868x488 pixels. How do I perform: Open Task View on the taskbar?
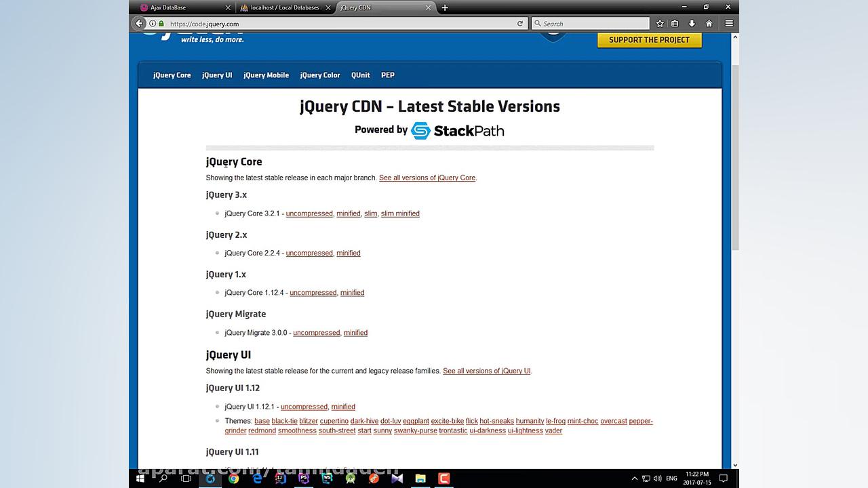(186, 479)
